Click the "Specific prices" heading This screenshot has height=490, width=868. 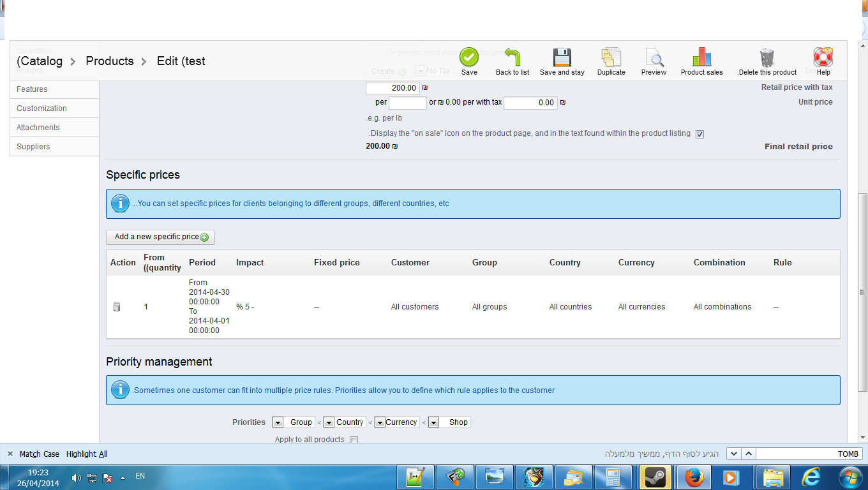(143, 175)
